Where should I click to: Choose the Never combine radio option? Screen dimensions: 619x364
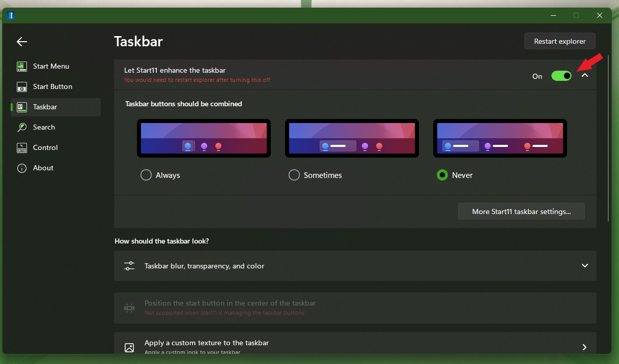pyautogui.click(x=442, y=175)
